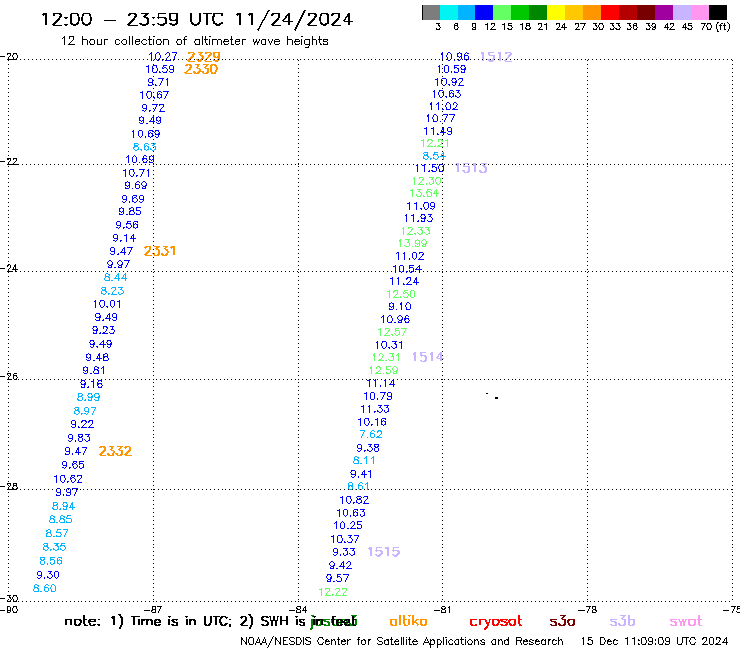Select the 8.60 value at track bottom

pos(44,588)
